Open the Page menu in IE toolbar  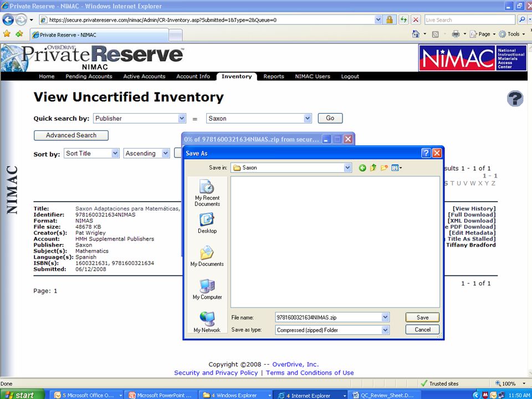point(483,34)
